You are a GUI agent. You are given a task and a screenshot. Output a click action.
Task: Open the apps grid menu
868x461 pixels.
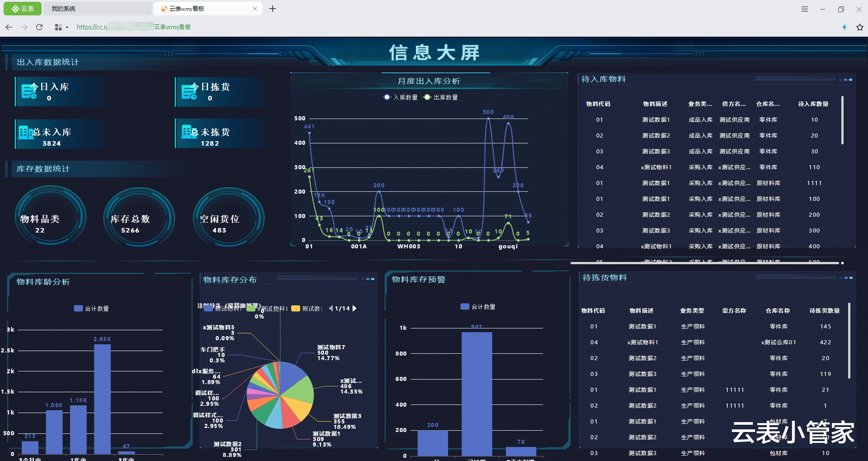(58, 27)
